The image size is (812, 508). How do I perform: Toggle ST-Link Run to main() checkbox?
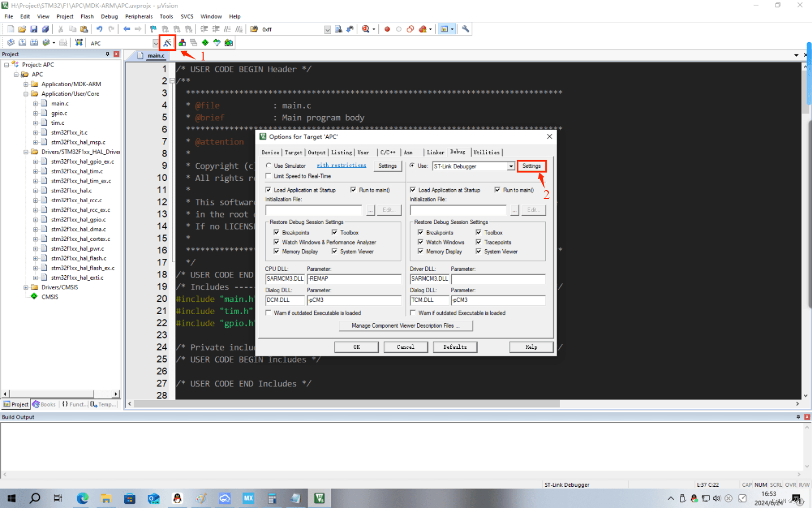click(x=497, y=190)
